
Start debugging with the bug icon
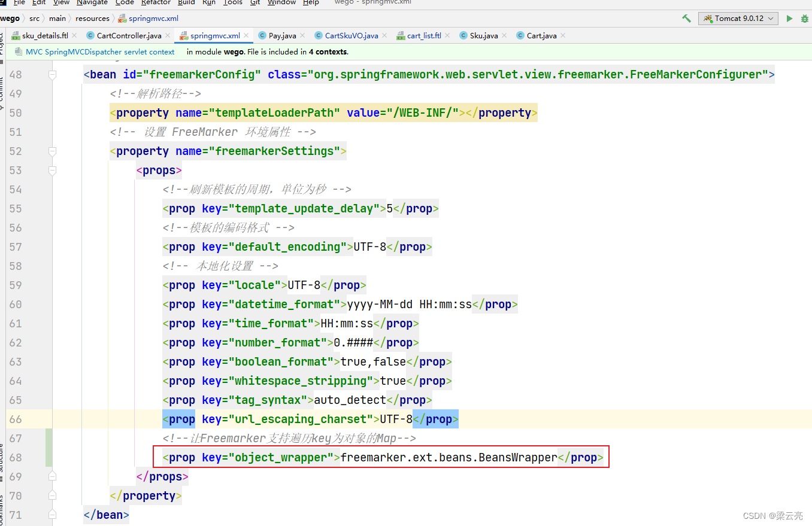pyautogui.click(x=805, y=19)
